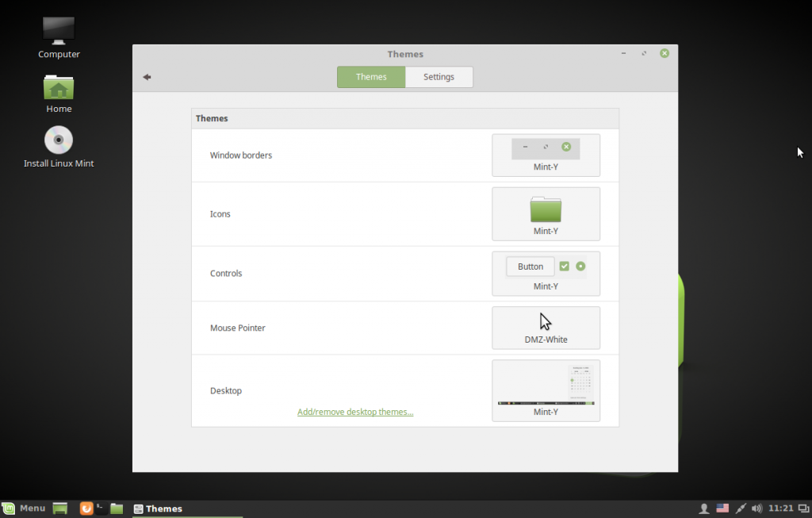Launch Firefox from the taskbar
The height and width of the screenshot is (518, 812).
click(86, 508)
